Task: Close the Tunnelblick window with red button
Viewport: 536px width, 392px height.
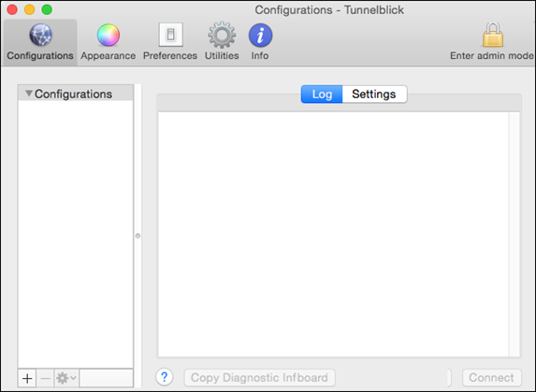Action: (12, 9)
